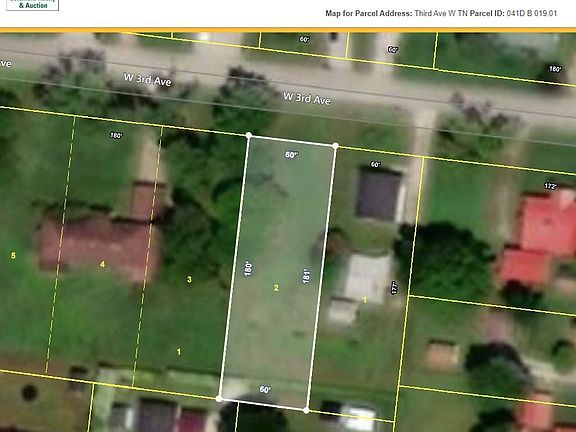Select the corner vertex between the 60' frontage and 181' side

[x=335, y=146]
